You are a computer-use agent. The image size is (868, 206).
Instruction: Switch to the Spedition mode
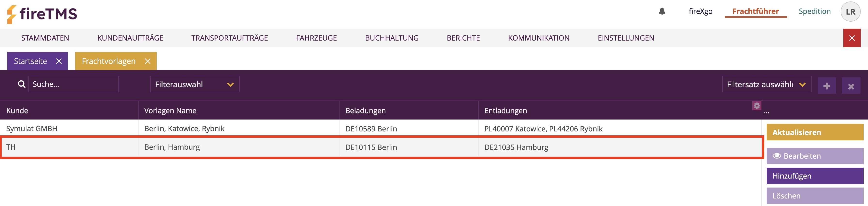point(814,11)
